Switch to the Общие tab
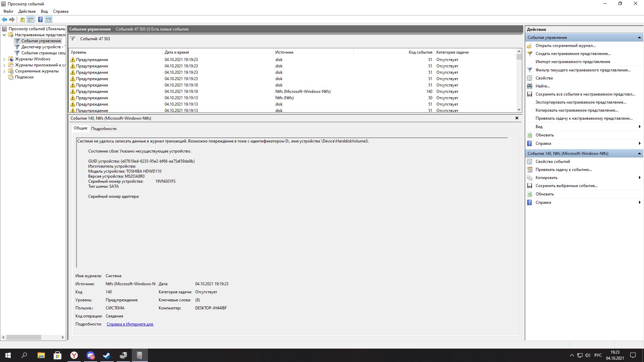The width and height of the screenshot is (644, 362). point(80,128)
